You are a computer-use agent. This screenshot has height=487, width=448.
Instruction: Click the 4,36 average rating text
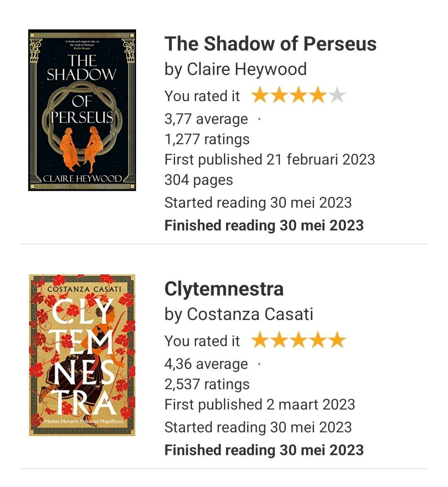coord(206,364)
